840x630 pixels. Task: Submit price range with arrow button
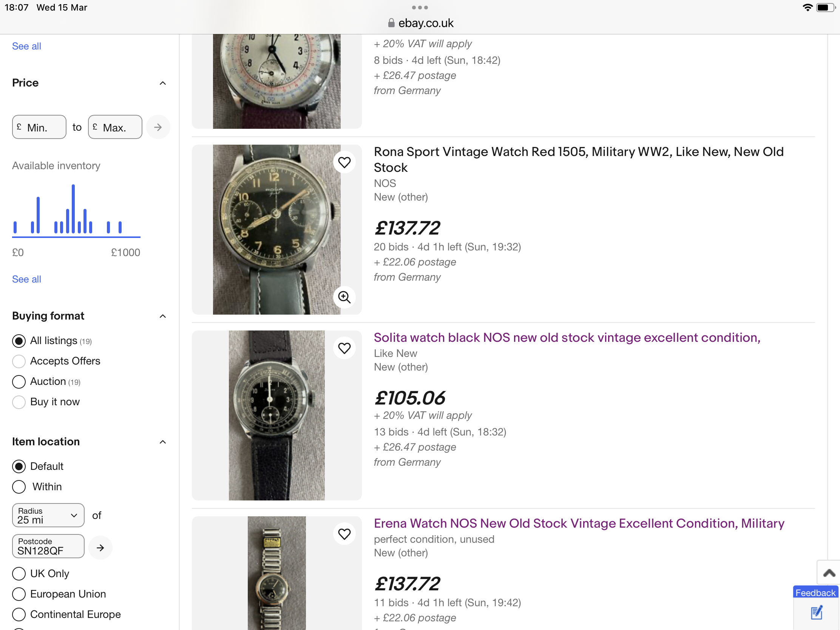(158, 127)
